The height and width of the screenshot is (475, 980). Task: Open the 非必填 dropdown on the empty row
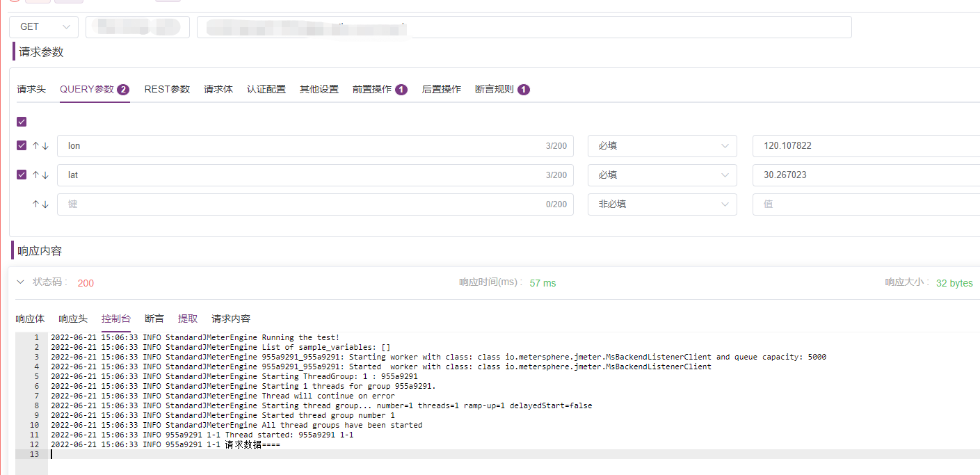[661, 204]
